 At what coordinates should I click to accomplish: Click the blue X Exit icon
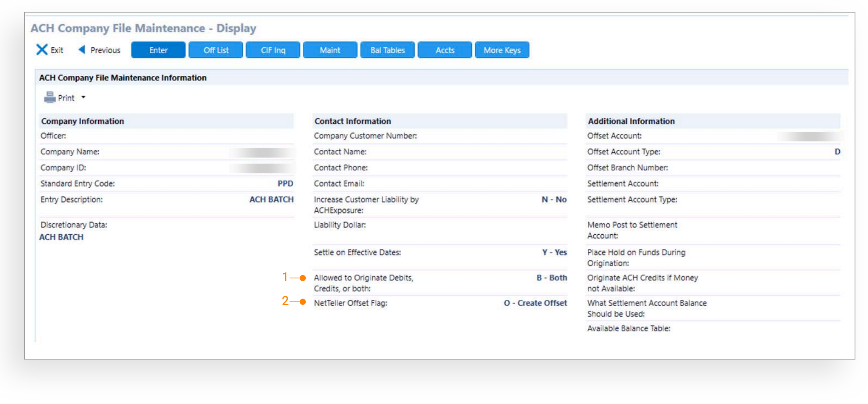pyautogui.click(x=42, y=50)
